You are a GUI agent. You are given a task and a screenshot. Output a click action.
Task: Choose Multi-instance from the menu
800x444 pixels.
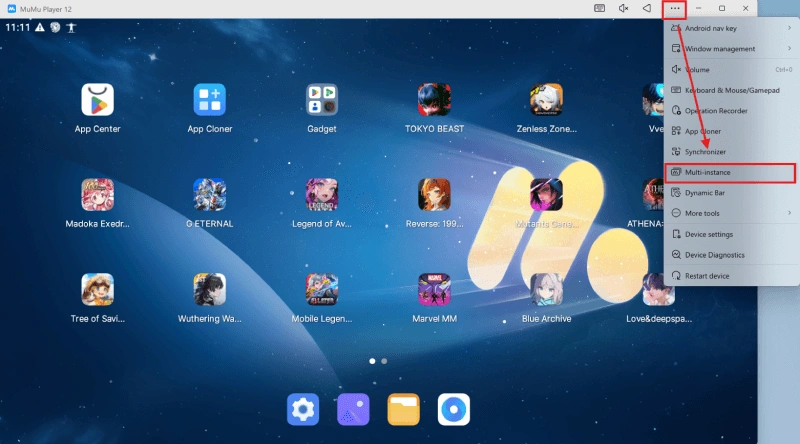pyautogui.click(x=730, y=172)
